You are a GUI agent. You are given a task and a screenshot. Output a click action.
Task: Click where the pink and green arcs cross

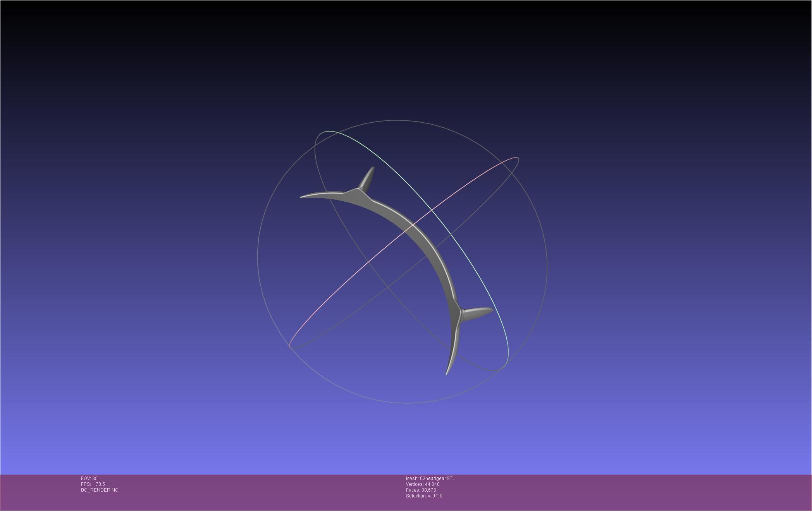[x=432, y=210]
